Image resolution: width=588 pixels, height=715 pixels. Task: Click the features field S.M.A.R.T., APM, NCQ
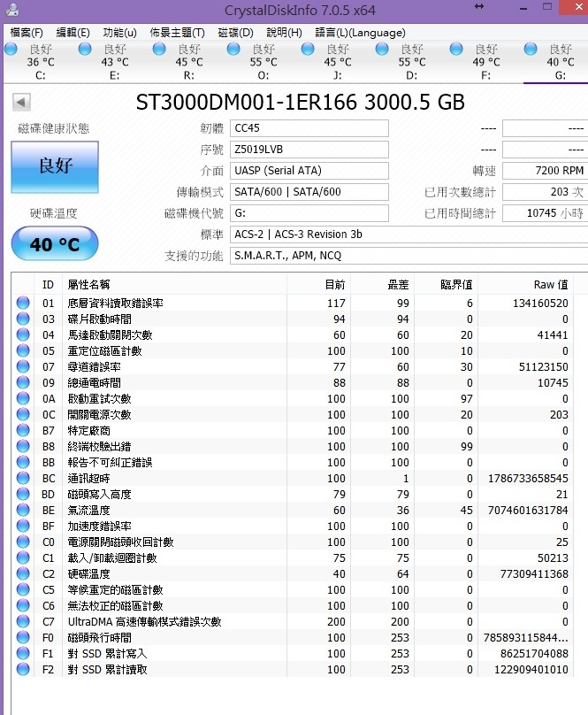(x=409, y=256)
